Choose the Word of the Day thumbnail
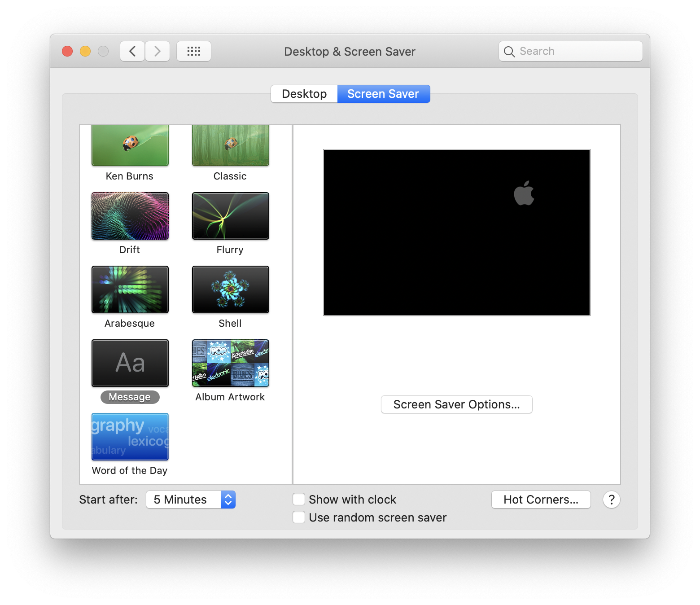 click(x=130, y=437)
